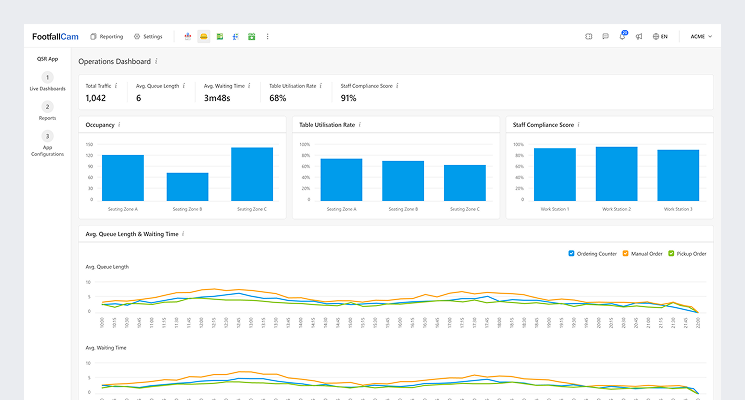Click the Seating Zone C bar in Occupancy chart
The width and height of the screenshot is (745, 400).
(x=252, y=174)
